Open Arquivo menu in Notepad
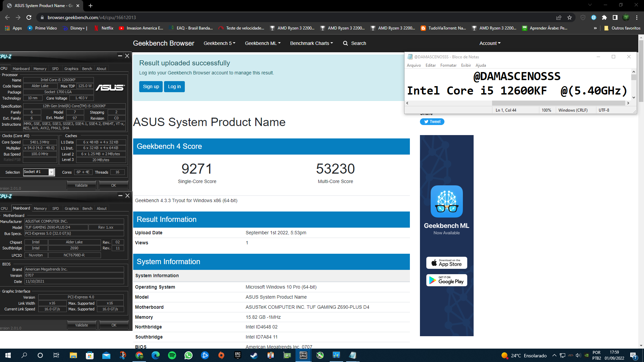The height and width of the screenshot is (362, 644). (x=414, y=65)
